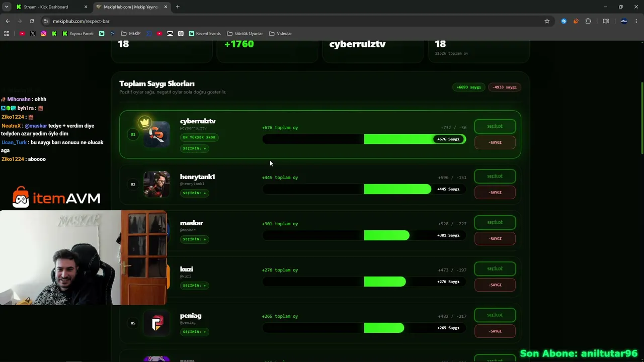This screenshot has width=644, height=362.
Task: Go back to the previous page
Action: 8,21
